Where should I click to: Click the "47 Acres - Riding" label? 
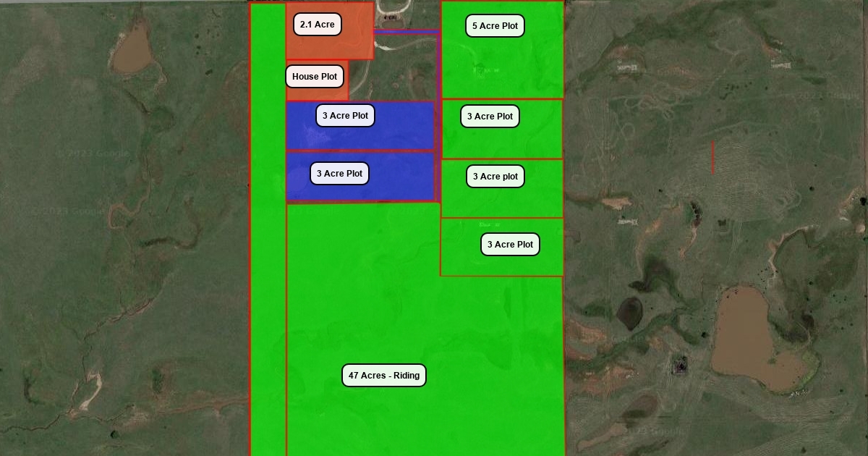(384, 376)
